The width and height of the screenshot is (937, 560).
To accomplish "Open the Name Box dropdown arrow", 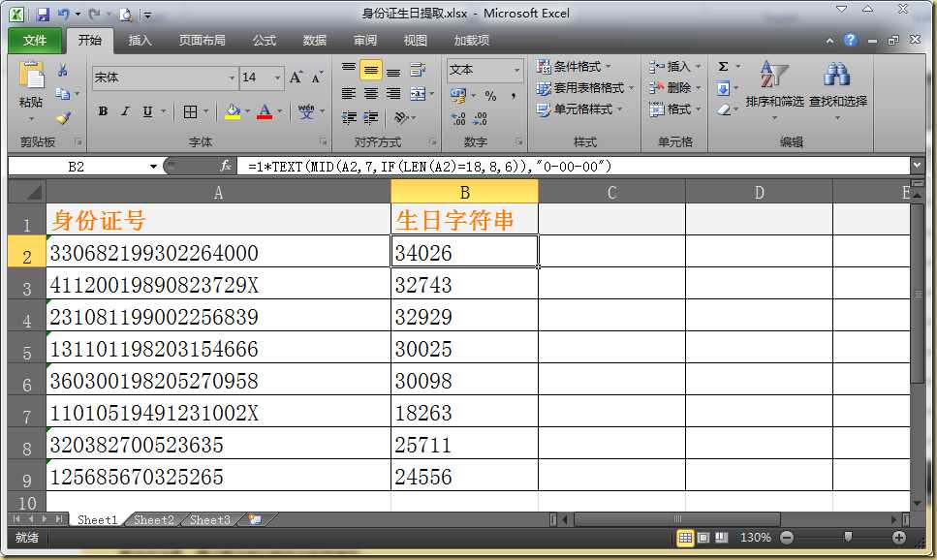I will 153,166.
